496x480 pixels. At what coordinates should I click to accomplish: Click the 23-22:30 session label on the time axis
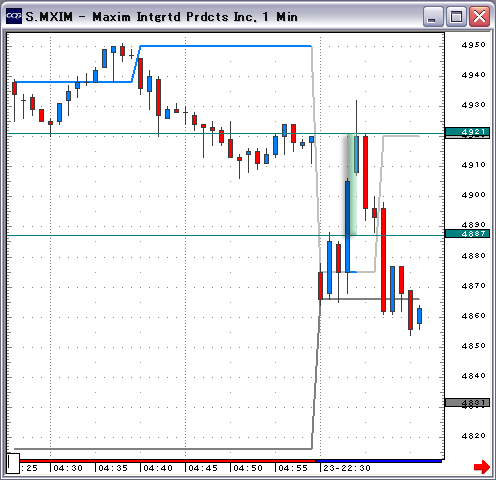347,468
